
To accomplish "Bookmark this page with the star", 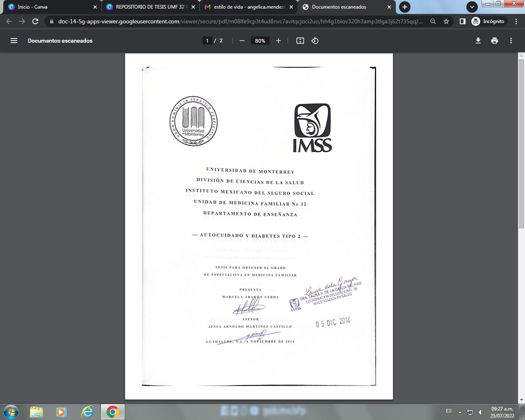I will coord(446,21).
